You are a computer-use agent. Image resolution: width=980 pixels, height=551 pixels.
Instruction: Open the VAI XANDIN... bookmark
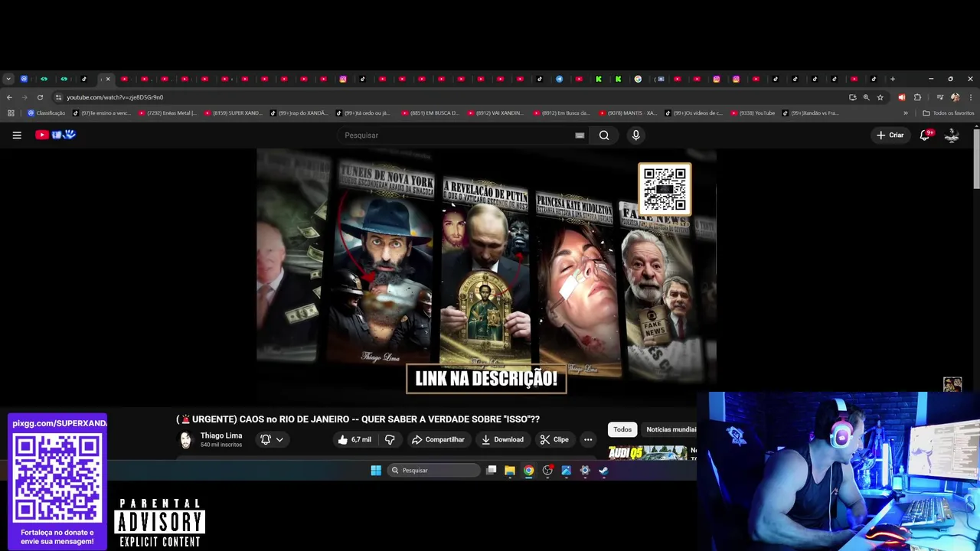pyautogui.click(x=497, y=113)
